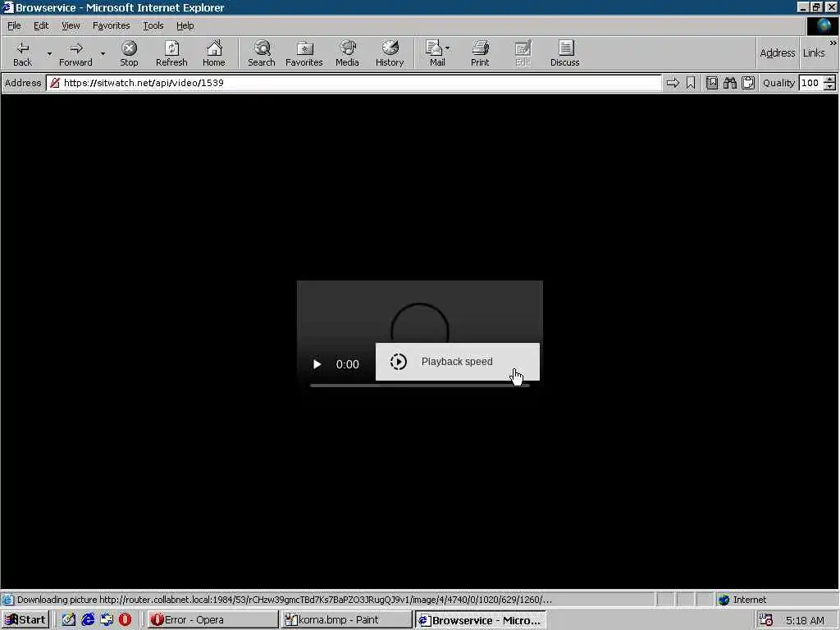This screenshot has height=630, width=840.
Task: Go to the Home page
Action: [214, 53]
